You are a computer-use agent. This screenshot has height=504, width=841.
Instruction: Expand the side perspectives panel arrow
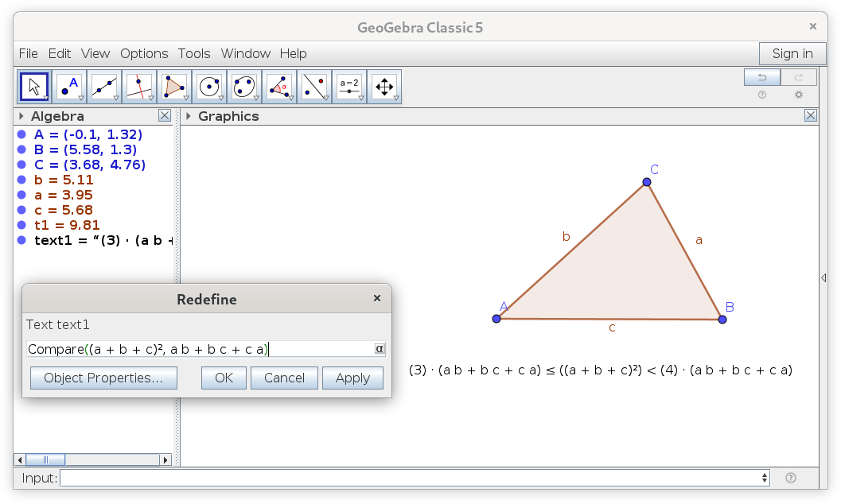823,277
